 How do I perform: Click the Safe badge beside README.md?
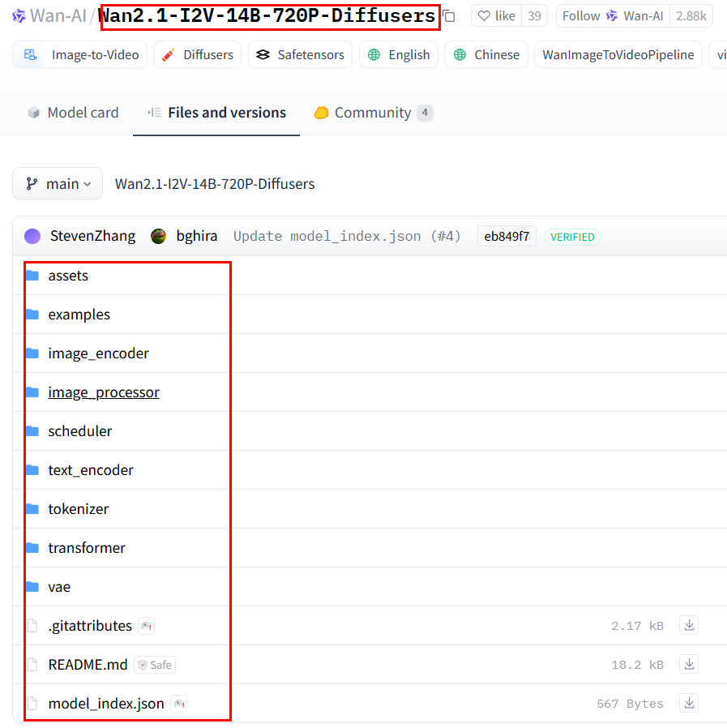(x=155, y=666)
